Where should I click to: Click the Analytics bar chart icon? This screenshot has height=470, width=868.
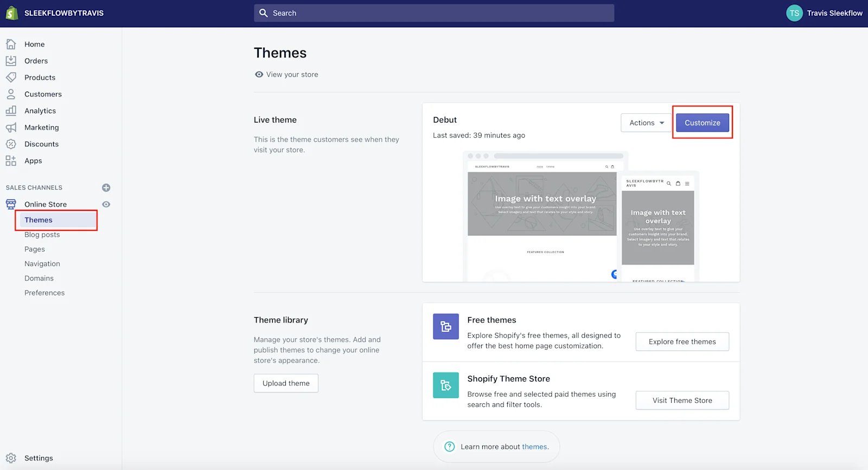tap(11, 111)
